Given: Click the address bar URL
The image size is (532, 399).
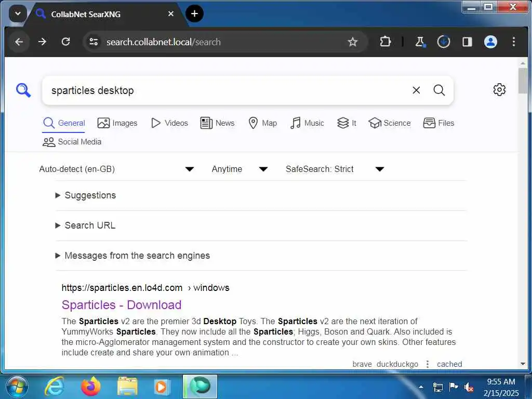Looking at the screenshot, I should tap(164, 42).
